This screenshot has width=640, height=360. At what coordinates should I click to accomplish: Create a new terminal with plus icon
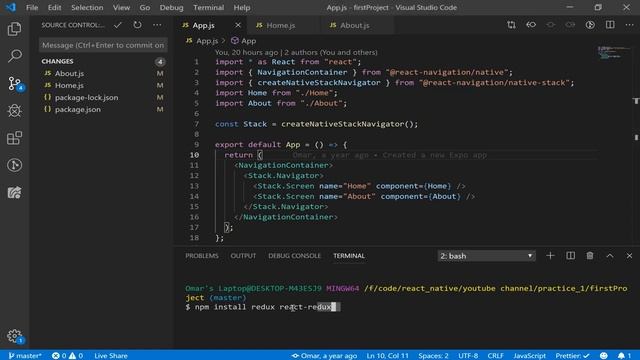(550, 256)
